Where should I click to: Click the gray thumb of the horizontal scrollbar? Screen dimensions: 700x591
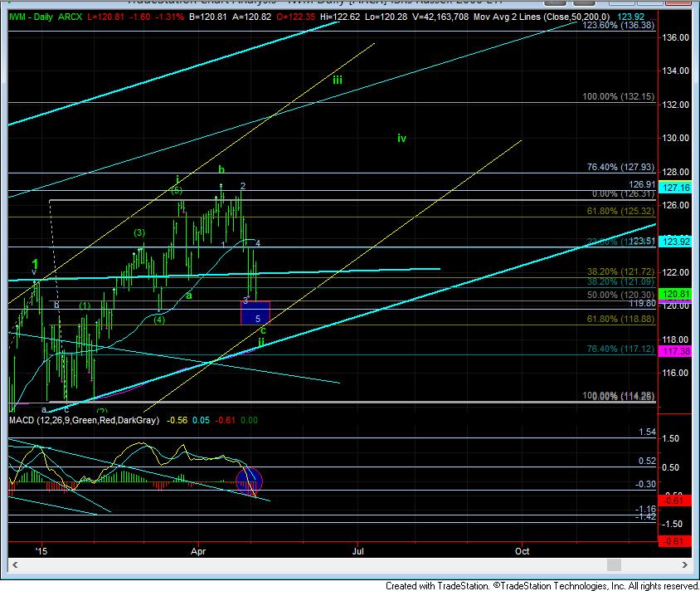[614, 564]
